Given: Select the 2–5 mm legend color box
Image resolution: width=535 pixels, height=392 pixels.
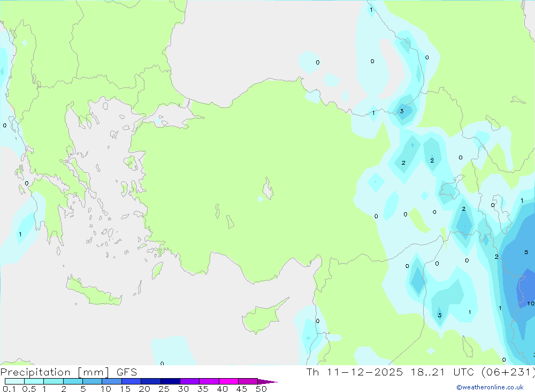Looking at the screenshot, I should [x=73, y=381].
